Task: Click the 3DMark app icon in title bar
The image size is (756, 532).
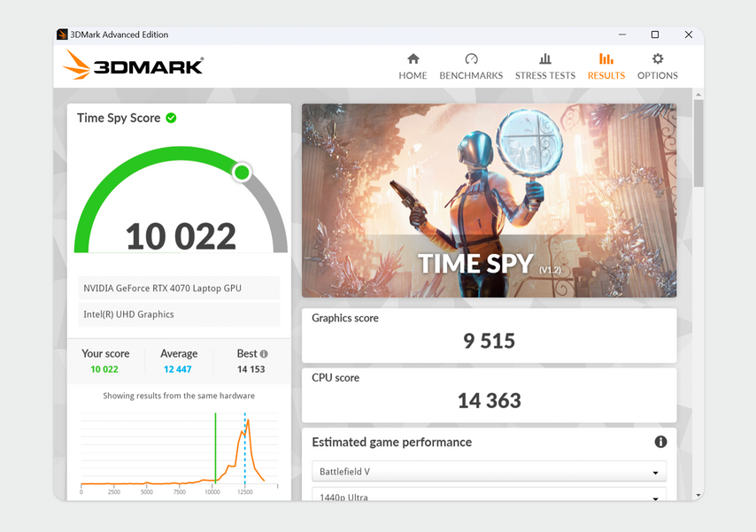Action: [x=62, y=35]
